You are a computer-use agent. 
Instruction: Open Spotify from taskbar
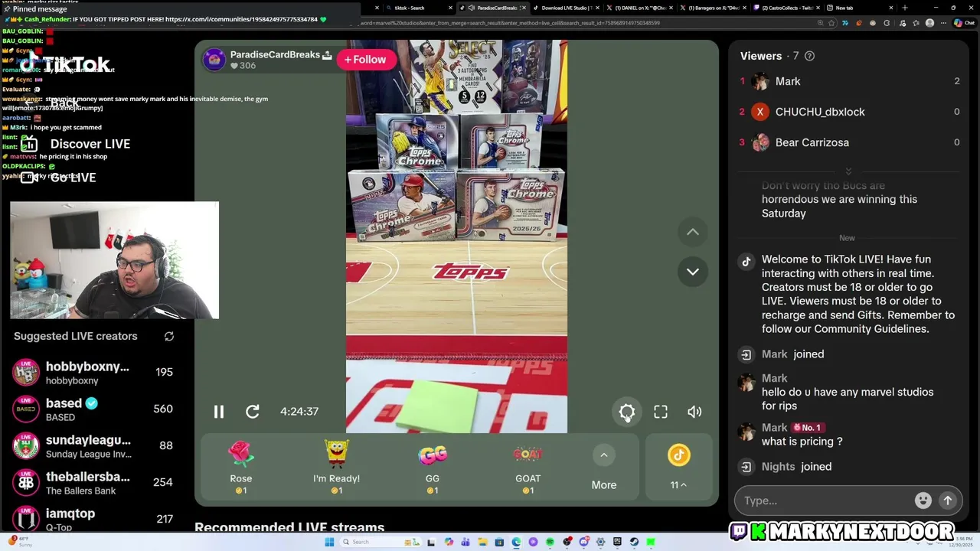[550, 542]
